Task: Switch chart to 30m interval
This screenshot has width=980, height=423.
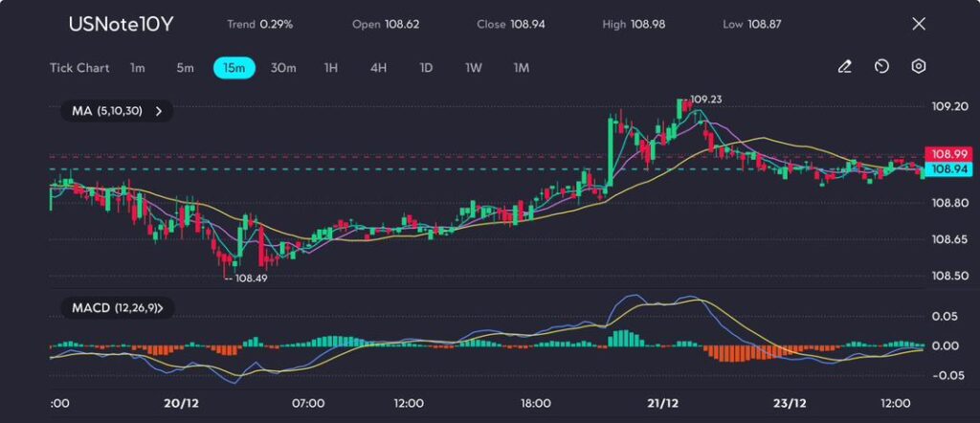Action: click(283, 68)
